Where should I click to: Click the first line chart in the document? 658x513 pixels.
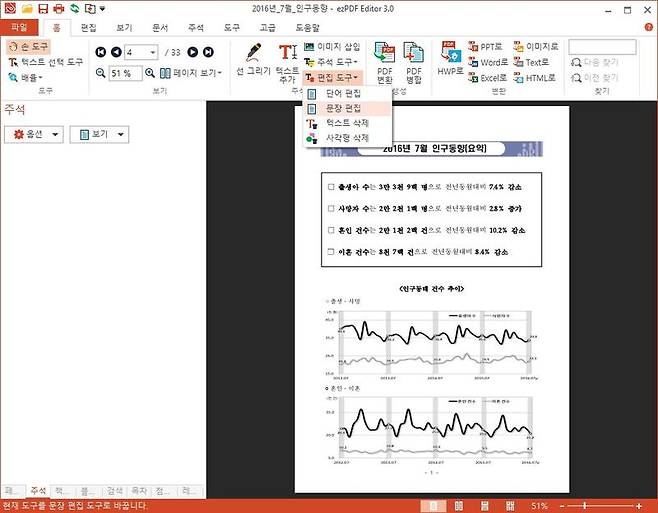431,343
